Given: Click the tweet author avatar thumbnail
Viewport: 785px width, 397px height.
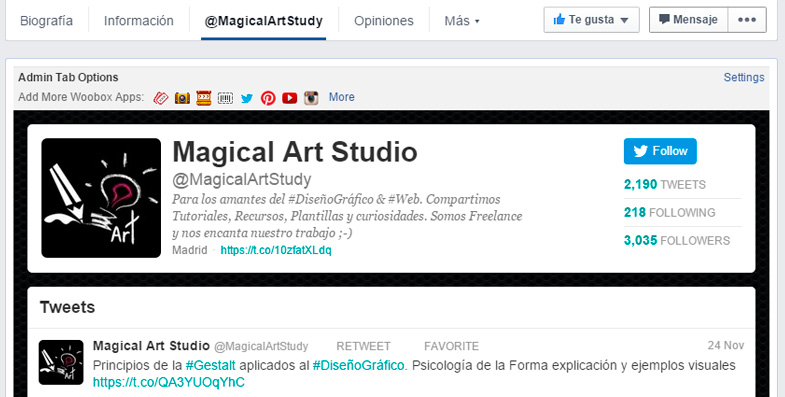Looking at the screenshot, I should (61, 362).
